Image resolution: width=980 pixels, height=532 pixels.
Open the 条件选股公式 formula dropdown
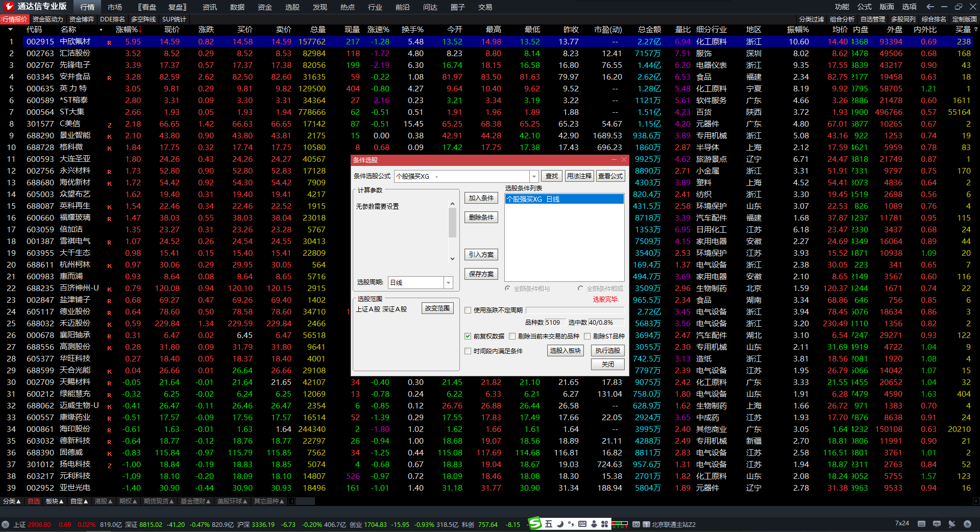(534, 176)
